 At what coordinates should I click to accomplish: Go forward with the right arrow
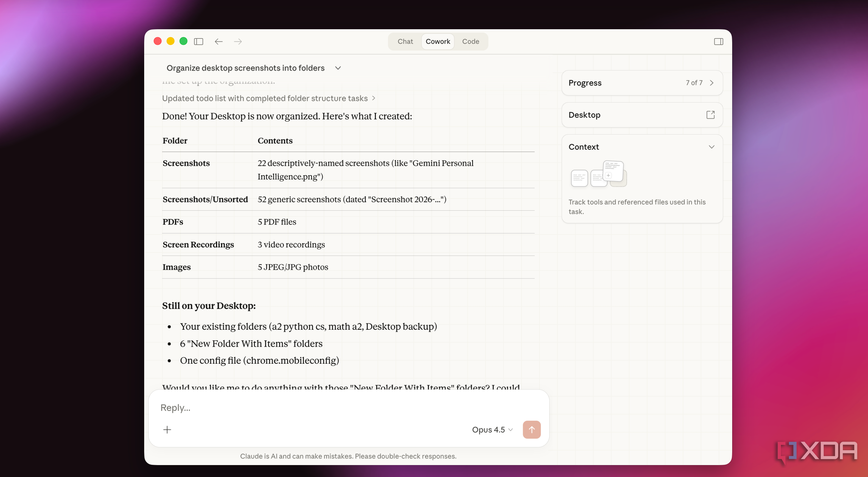(x=238, y=41)
